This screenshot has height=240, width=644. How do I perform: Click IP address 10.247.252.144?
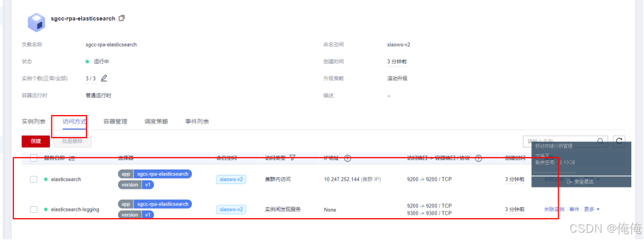coord(342,180)
